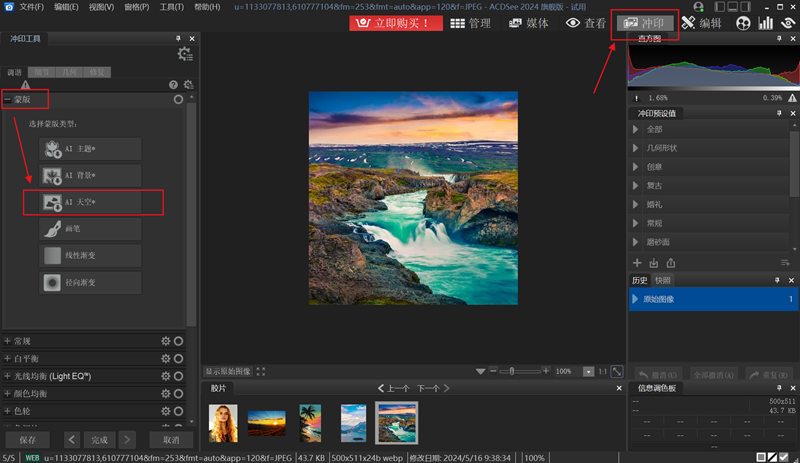Choose the 线性渐变 linear gradient mask

[x=90, y=256]
